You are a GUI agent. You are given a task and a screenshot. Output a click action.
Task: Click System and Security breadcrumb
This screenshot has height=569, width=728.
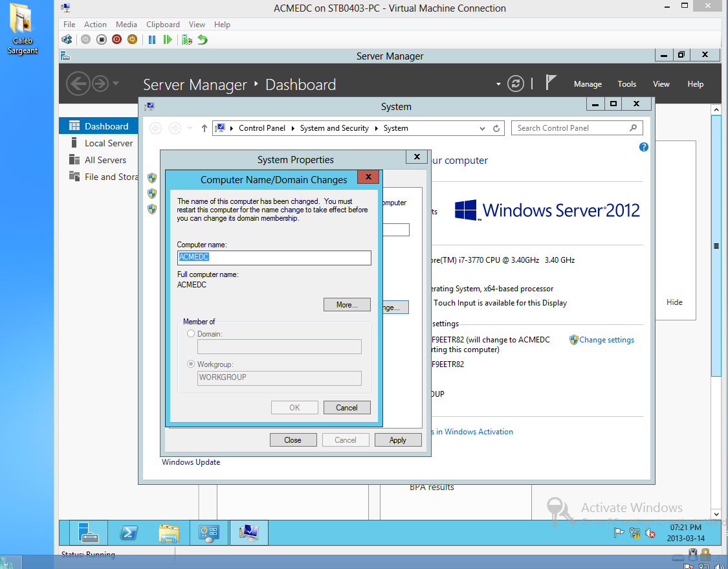[335, 128]
